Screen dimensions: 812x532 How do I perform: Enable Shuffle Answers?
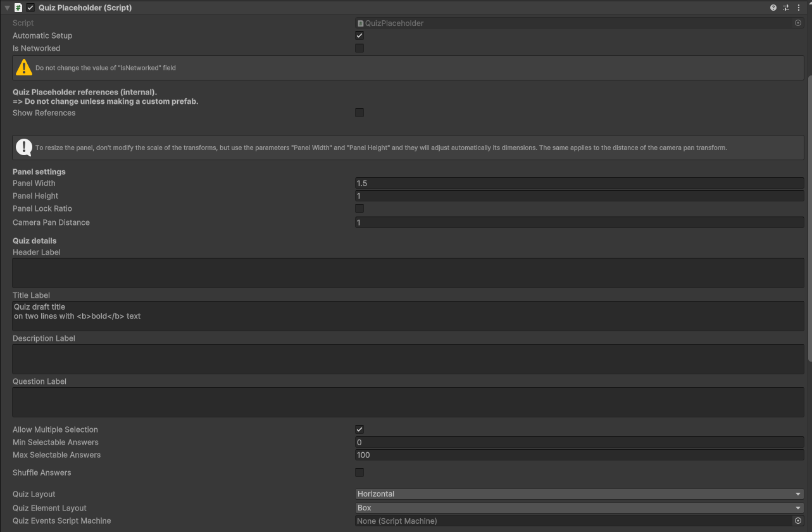(359, 472)
